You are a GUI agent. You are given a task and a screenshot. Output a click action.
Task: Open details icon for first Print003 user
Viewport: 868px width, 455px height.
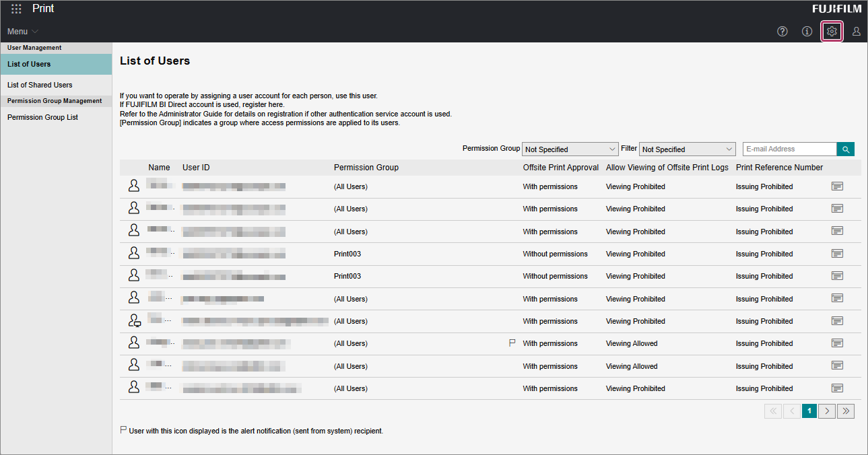[x=837, y=254]
